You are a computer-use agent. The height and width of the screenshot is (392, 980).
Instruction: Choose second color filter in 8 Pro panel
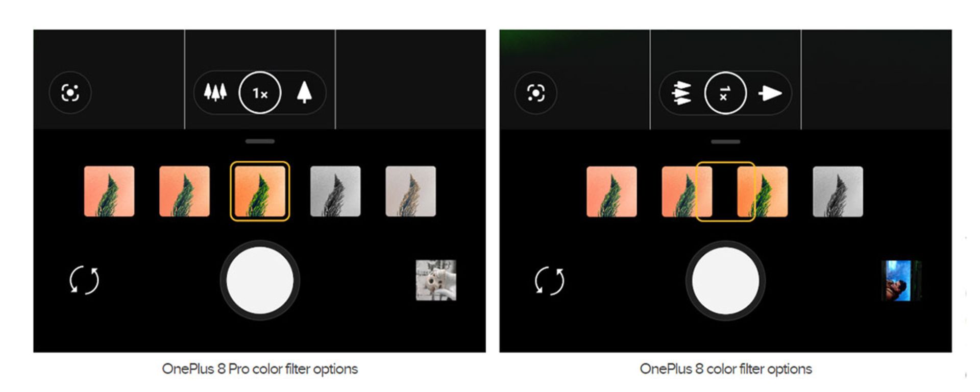click(x=184, y=191)
